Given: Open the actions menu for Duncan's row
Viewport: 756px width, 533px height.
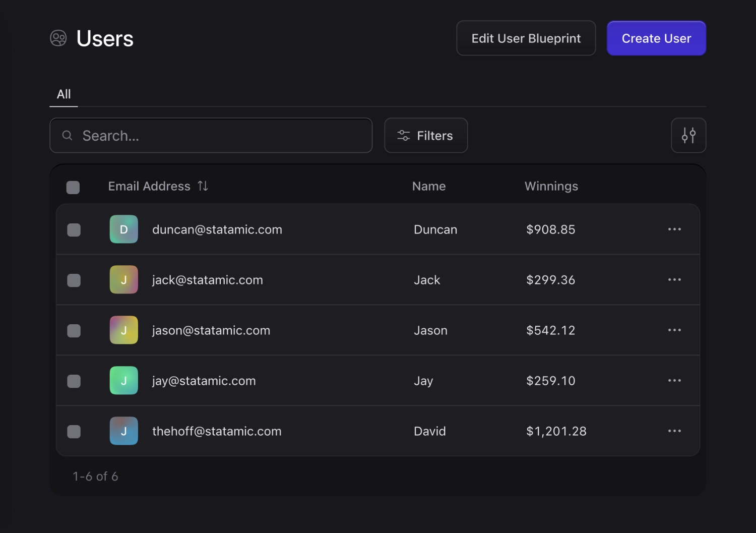Looking at the screenshot, I should (674, 229).
